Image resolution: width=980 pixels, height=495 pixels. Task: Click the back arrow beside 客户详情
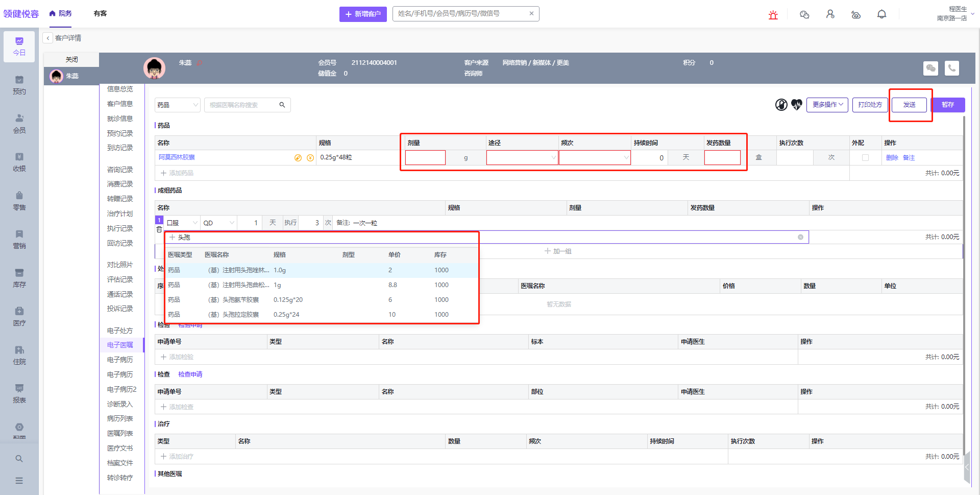pyautogui.click(x=48, y=38)
